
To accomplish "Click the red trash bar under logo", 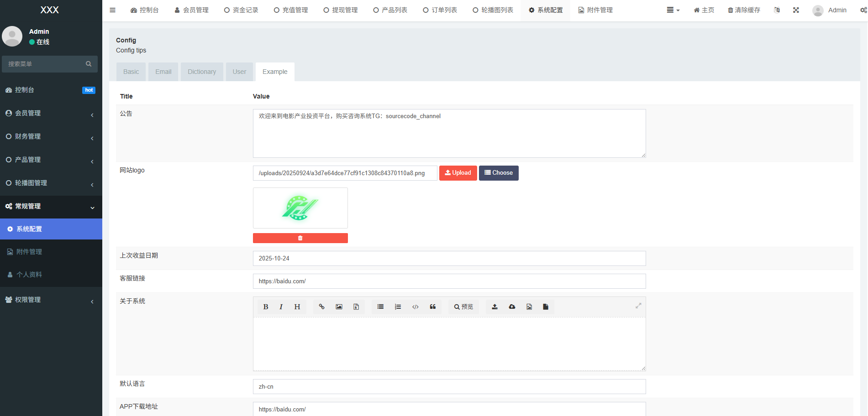I will point(300,238).
